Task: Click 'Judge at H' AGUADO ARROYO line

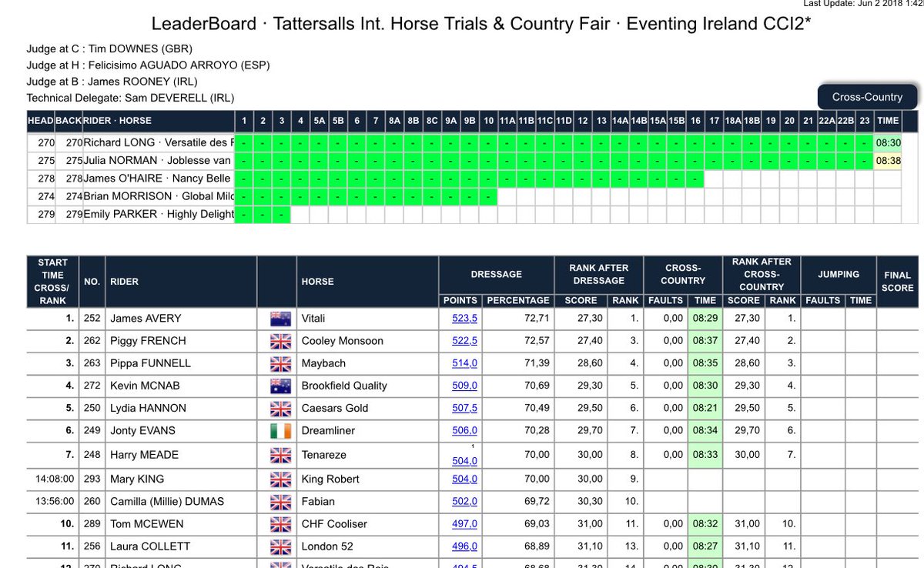Action: (x=148, y=65)
